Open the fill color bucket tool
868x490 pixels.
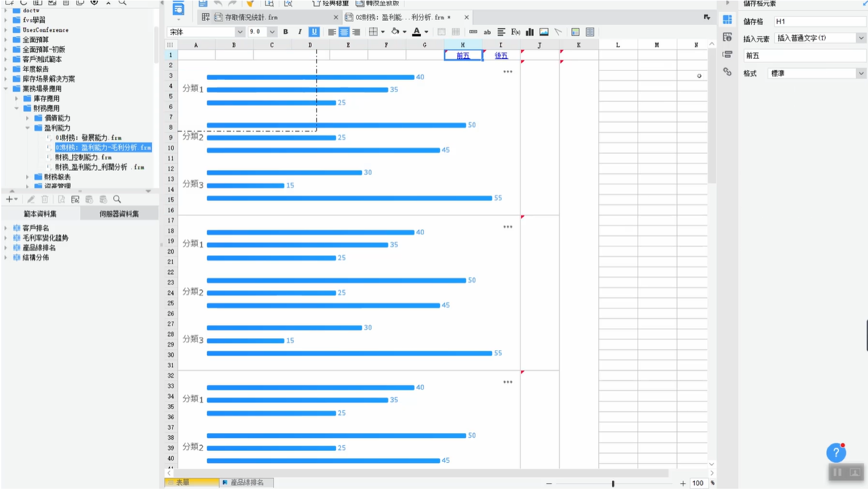(396, 32)
